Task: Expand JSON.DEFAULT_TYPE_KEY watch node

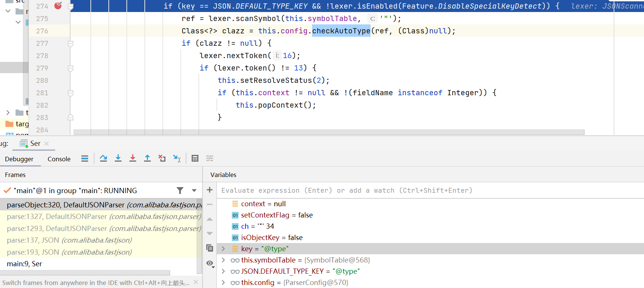Action: point(224,271)
